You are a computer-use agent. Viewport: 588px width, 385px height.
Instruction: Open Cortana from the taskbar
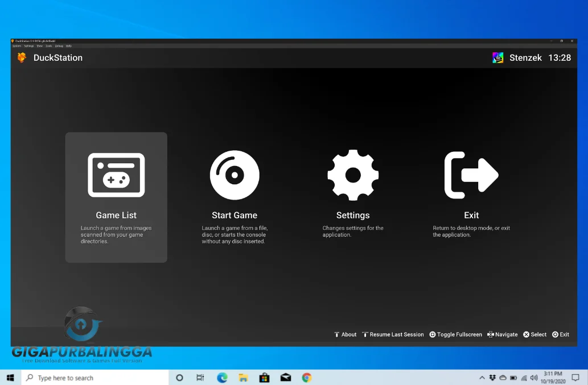[180, 378]
